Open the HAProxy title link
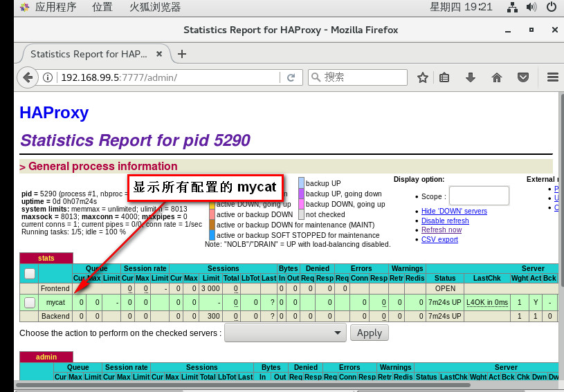Image resolution: width=564 pixels, height=392 pixels. tap(54, 113)
